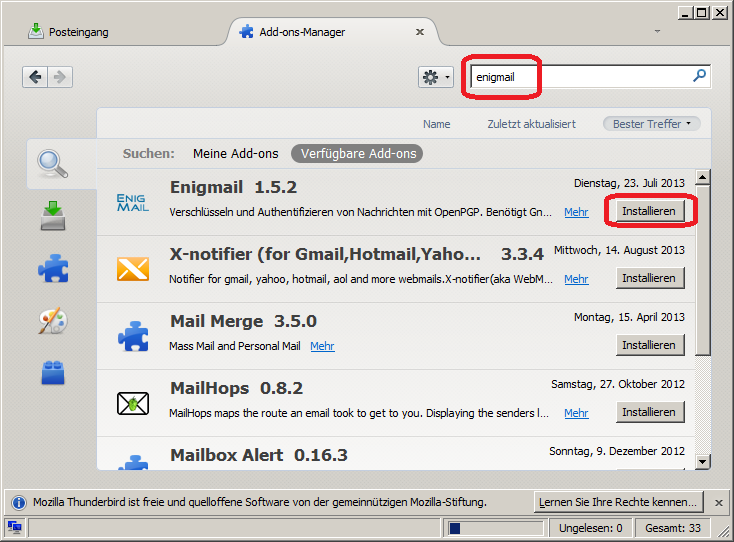This screenshot has width=734, height=542.
Task: Click 'Lernen Sie Ihre Rechte kennen...' button
Action: point(617,501)
